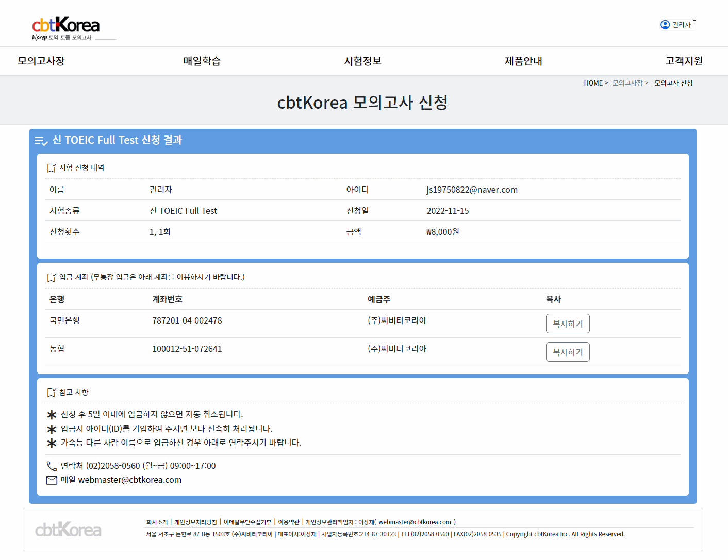The height and width of the screenshot is (560, 728).
Task: Click the page title cbtKorea 모의고사 신청
Action: pyautogui.click(x=362, y=103)
